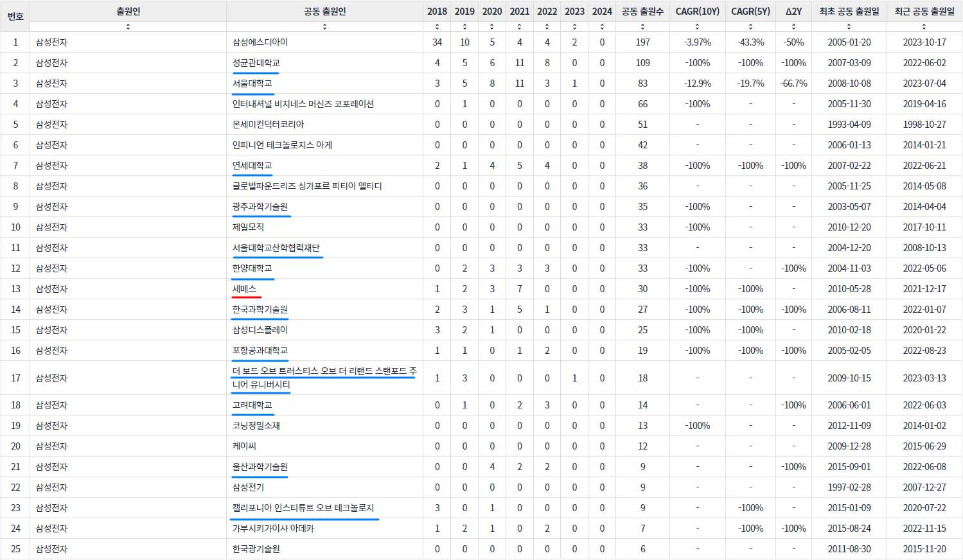The image size is (963, 560).
Task: Click the 출원인 column header label
Action: (x=128, y=12)
